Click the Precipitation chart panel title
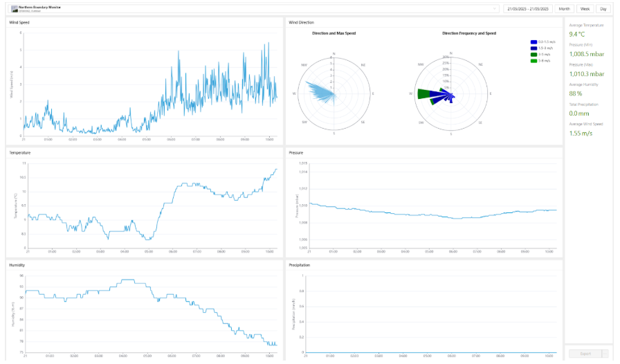Viewport: 620px width, 364px height. tap(300, 265)
